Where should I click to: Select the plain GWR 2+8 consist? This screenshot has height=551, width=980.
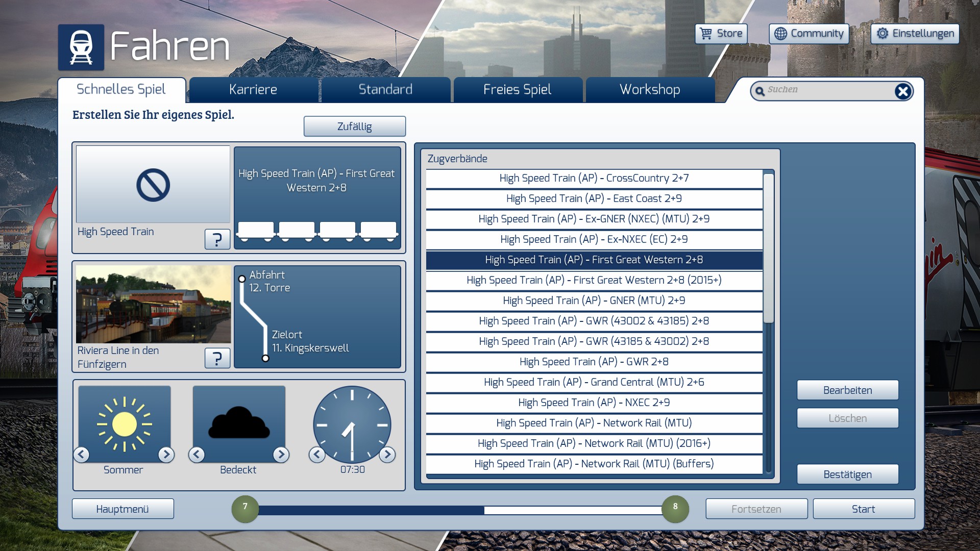[x=594, y=362]
